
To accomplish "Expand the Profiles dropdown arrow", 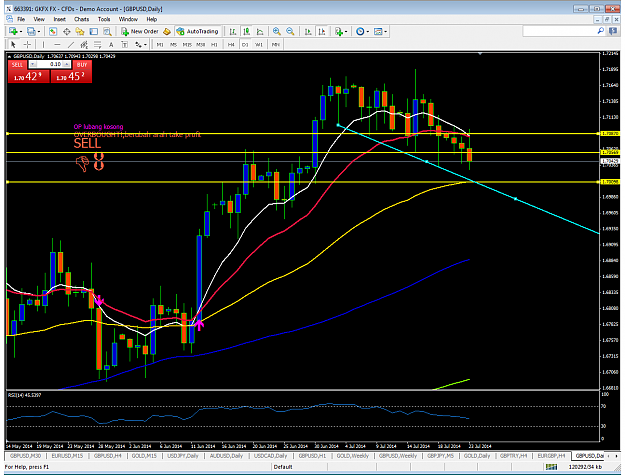I will [39, 31].
